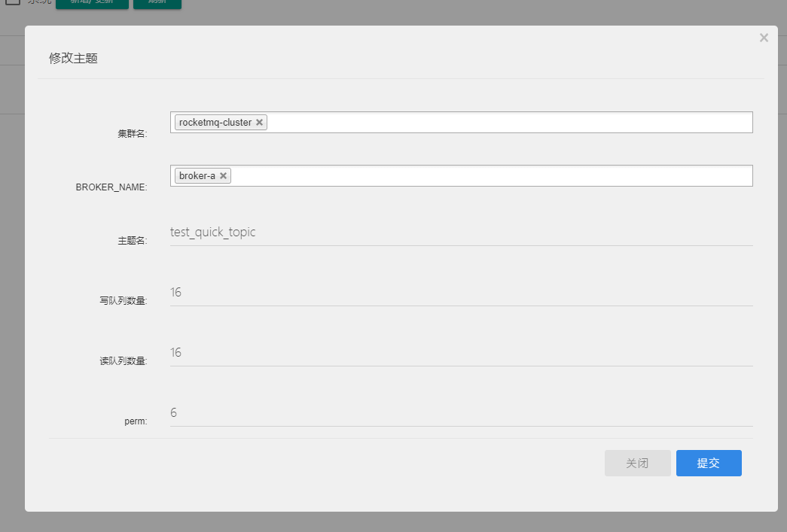This screenshot has height=532, width=787.
Task: Open the 集群名 multi-select box
Action: click(505, 123)
